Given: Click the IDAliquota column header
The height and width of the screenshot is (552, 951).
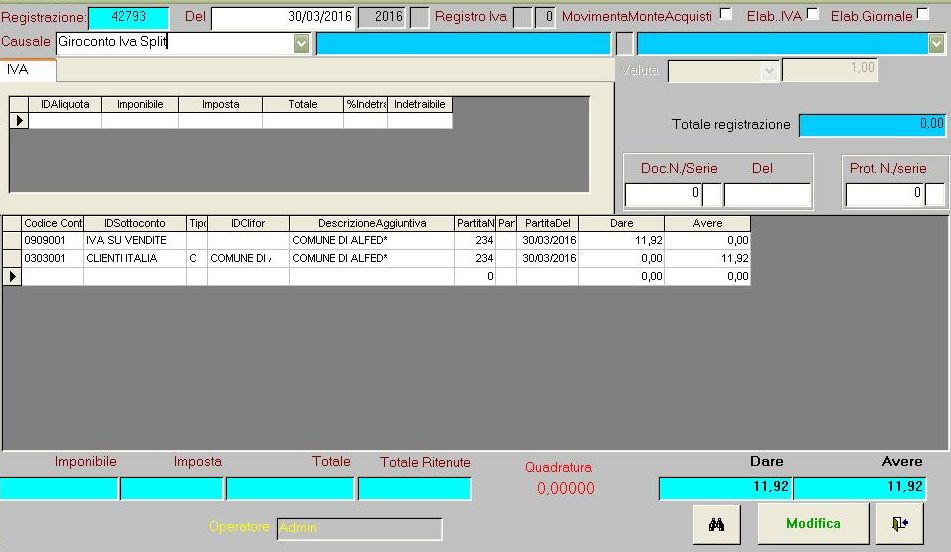Looking at the screenshot, I should 65,104.
